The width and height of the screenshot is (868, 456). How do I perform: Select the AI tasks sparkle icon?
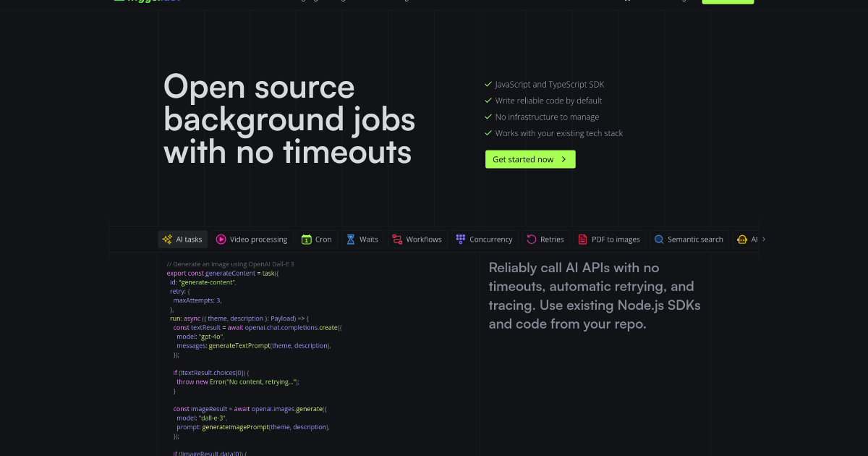(x=166, y=239)
